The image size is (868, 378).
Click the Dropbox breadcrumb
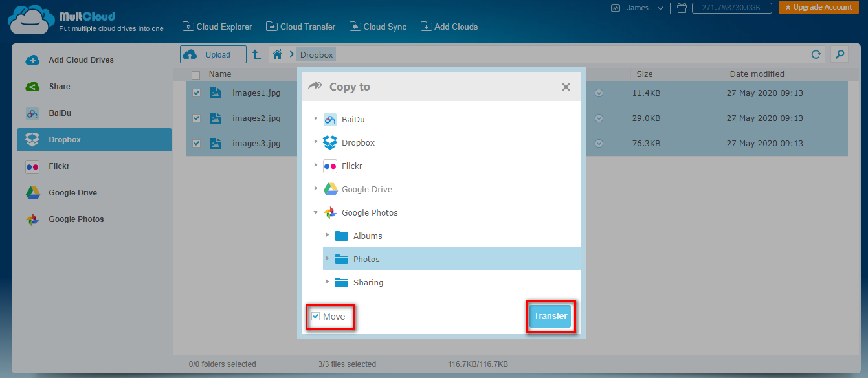click(x=317, y=55)
